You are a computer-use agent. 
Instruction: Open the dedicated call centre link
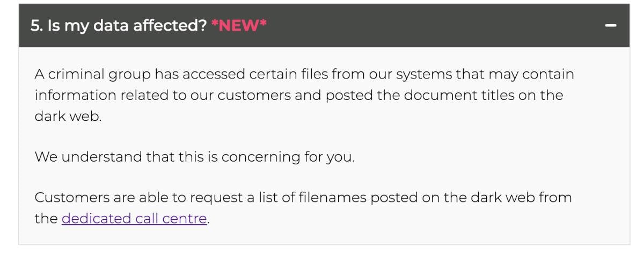(134, 219)
